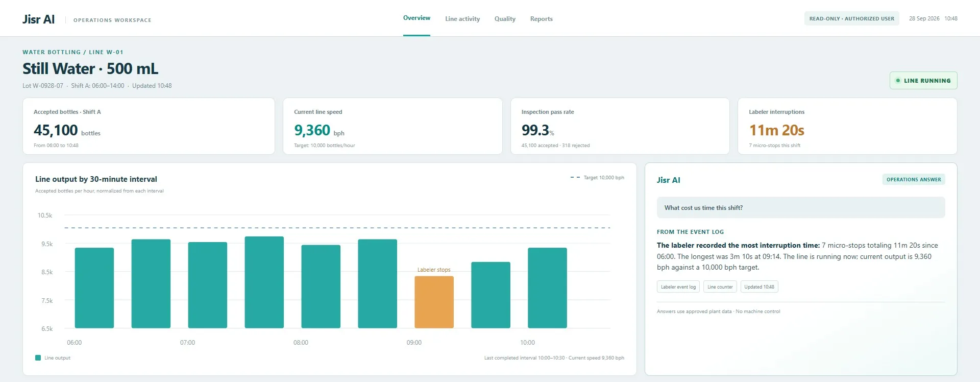Click the '11m 20s' interruption value
This screenshot has width=980, height=382.
point(776,130)
